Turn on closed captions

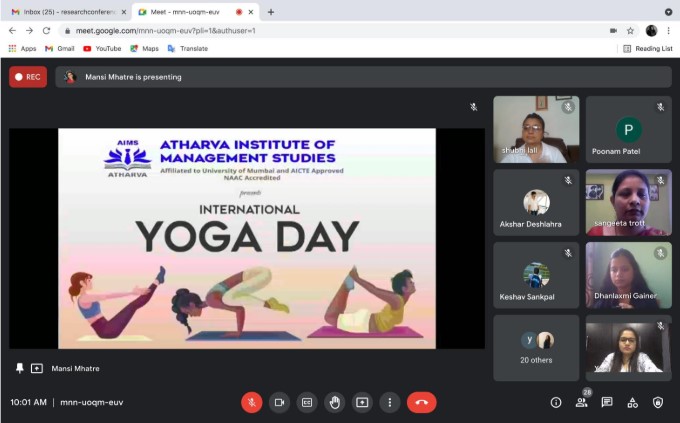click(307, 403)
